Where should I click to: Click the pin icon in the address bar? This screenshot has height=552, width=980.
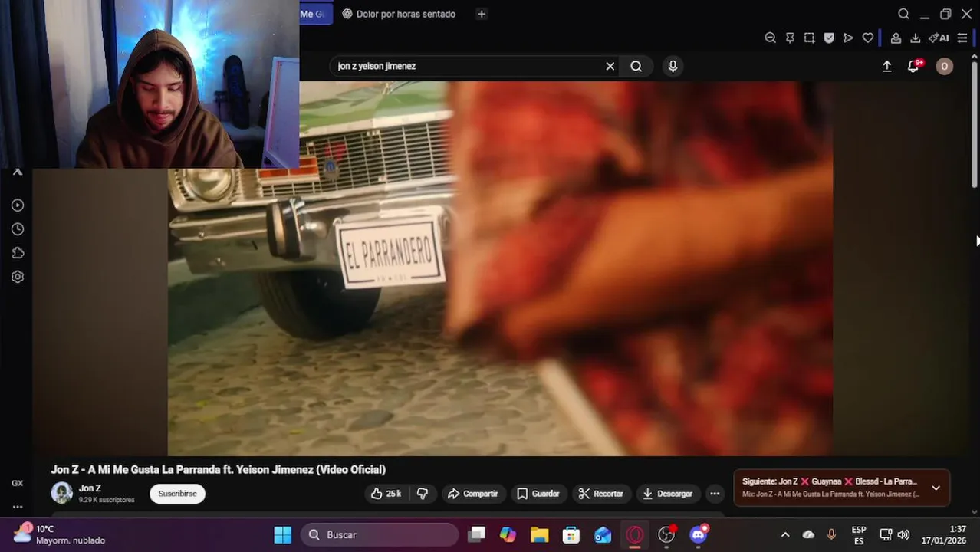790,38
